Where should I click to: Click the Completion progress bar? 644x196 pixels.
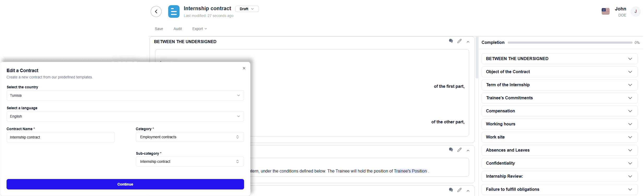click(570, 43)
